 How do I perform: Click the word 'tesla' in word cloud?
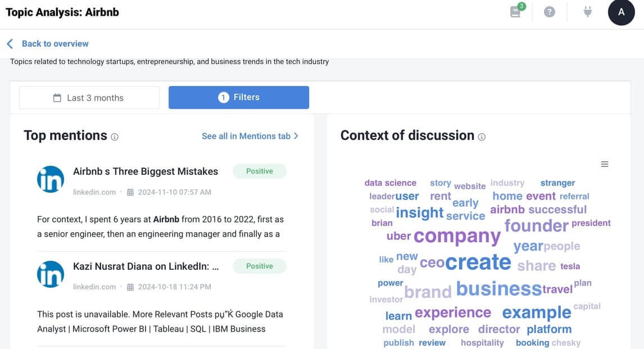click(x=570, y=266)
